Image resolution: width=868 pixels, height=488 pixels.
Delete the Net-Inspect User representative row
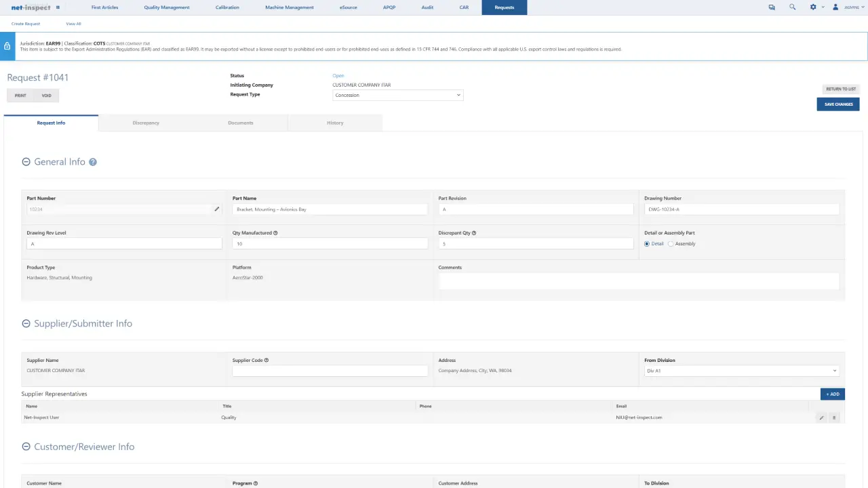833,417
